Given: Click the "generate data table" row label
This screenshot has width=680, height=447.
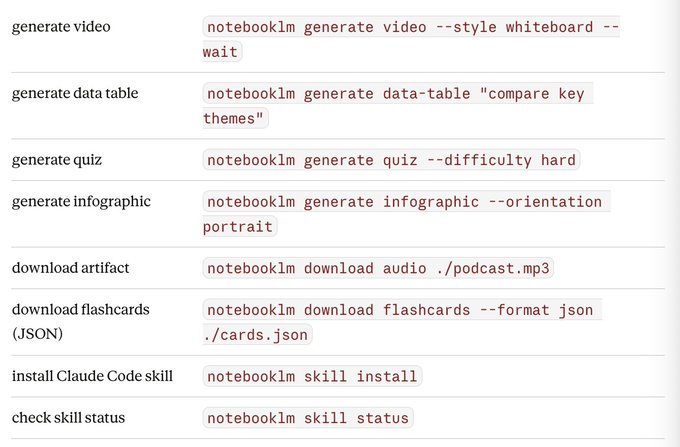Looking at the screenshot, I should [x=75, y=93].
